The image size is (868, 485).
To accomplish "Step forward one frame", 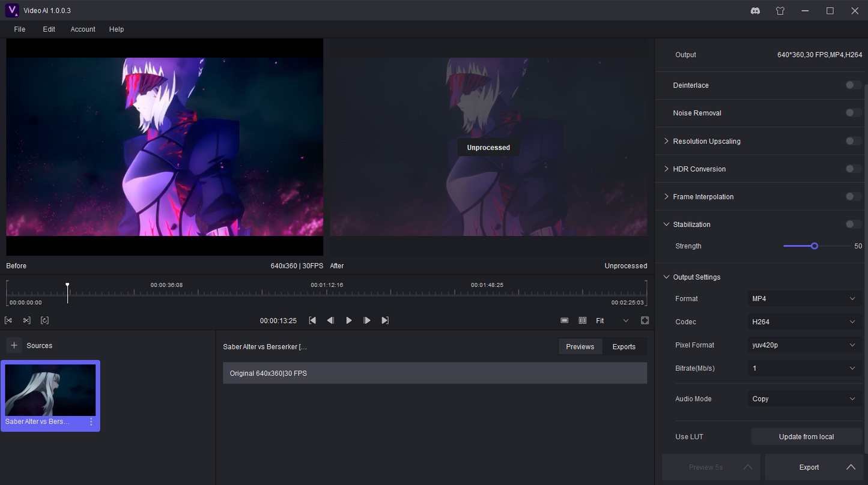I will click(367, 321).
